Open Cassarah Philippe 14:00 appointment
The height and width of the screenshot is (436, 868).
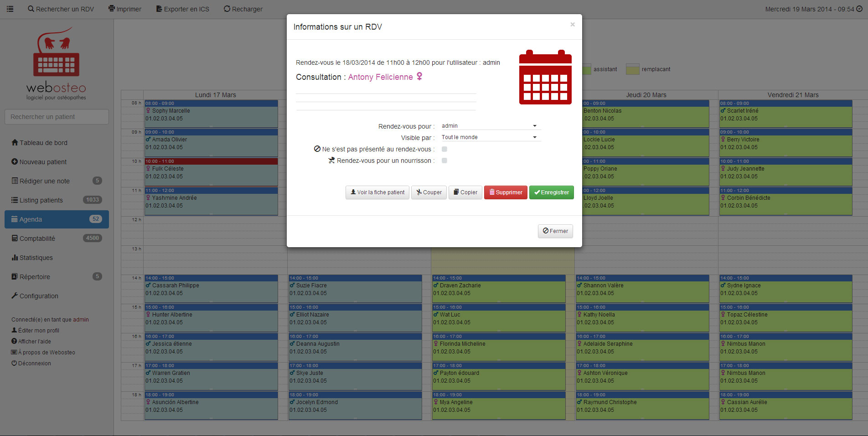(x=211, y=289)
